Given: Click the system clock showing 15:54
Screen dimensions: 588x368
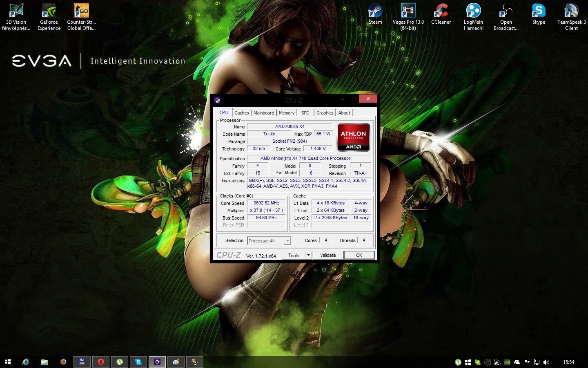Looking at the screenshot, I should coord(568,362).
